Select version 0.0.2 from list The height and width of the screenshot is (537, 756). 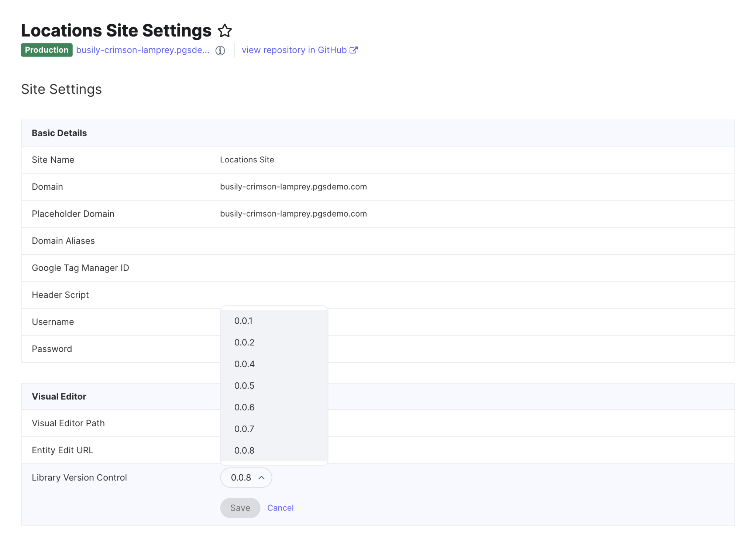(274, 342)
